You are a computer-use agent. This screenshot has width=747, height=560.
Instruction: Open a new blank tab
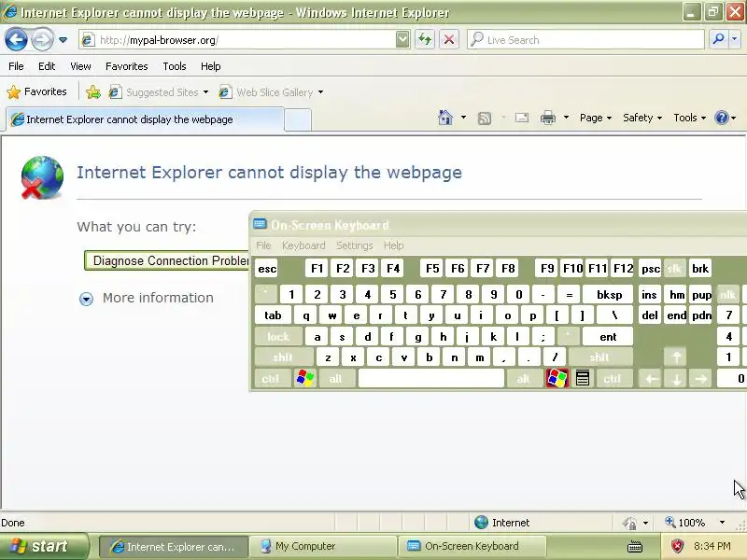298,120
